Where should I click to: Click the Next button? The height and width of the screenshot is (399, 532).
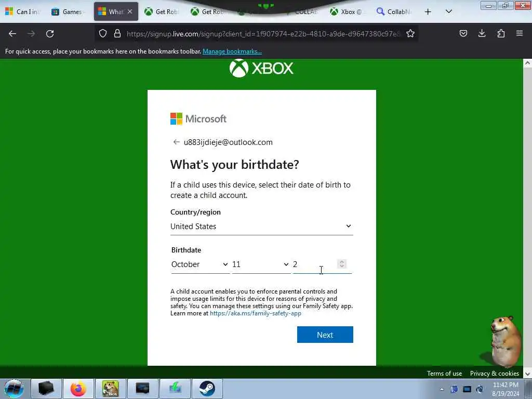(325, 335)
